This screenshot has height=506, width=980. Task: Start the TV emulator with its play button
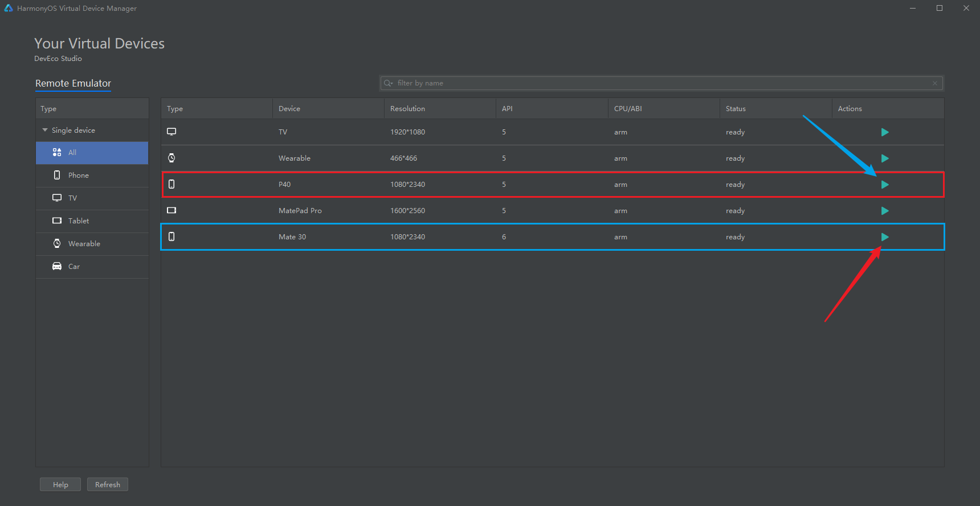(885, 132)
